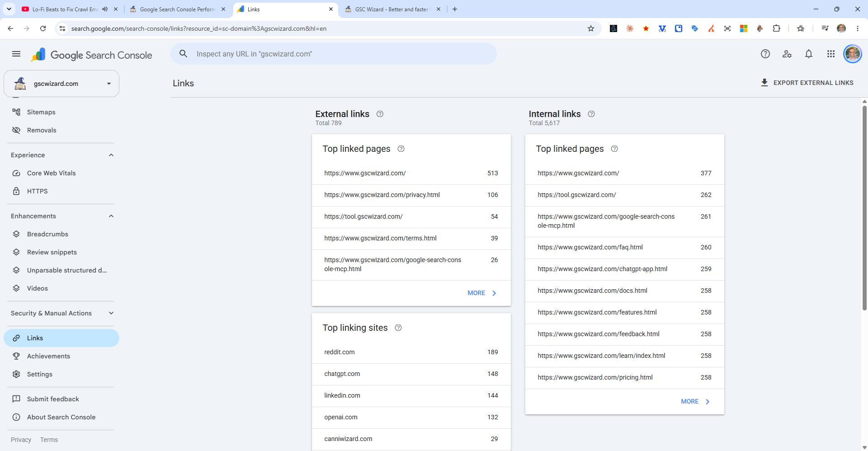
Task: Open the Privacy link in sidebar footer
Action: point(21,440)
